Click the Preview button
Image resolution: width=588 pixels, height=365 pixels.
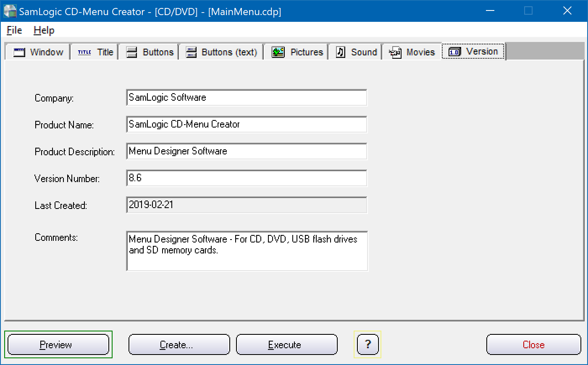(58, 344)
